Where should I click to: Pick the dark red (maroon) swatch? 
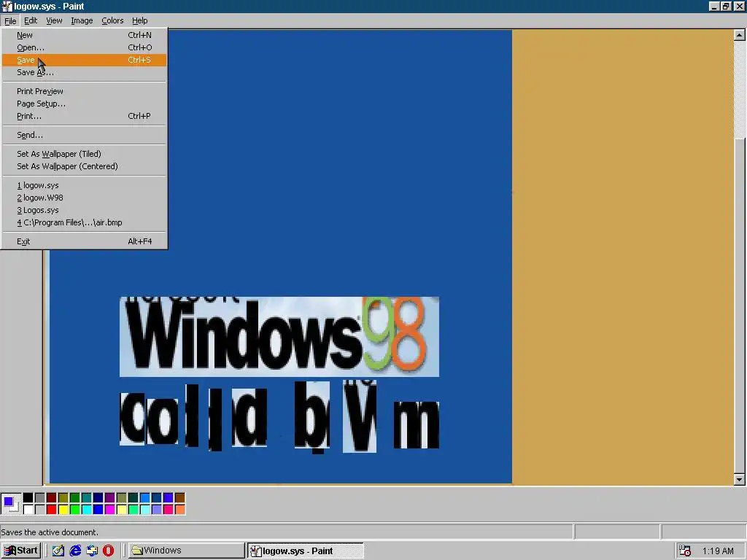52,497
